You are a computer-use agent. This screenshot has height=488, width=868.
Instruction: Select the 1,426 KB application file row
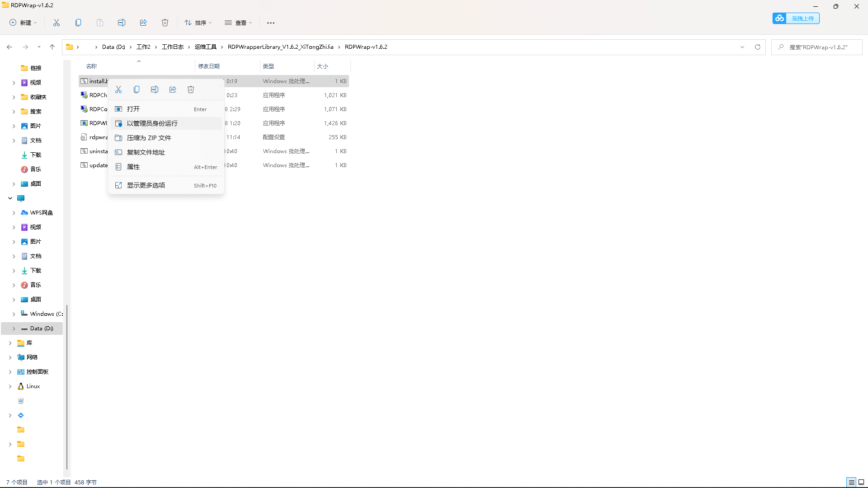coord(214,123)
